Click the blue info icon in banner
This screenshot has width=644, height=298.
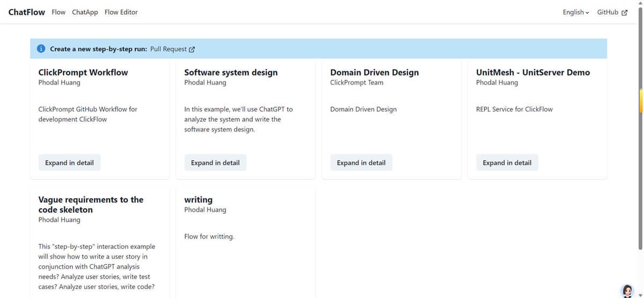point(41,49)
